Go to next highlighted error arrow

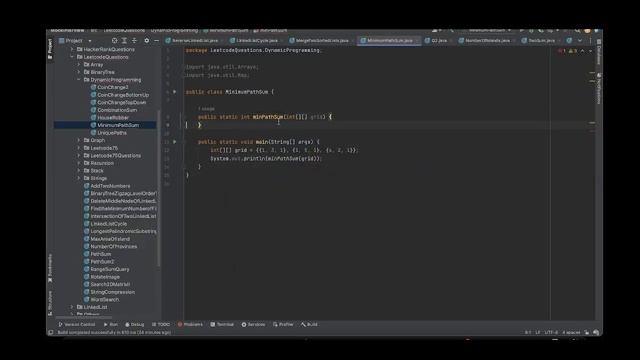[x=590, y=51]
